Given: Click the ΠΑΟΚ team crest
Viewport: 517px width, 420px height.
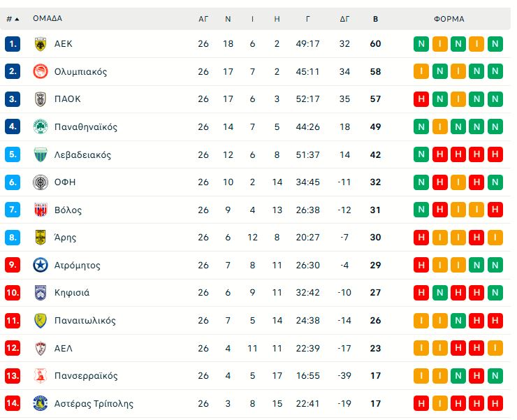Looking at the screenshot, I should (40, 99).
